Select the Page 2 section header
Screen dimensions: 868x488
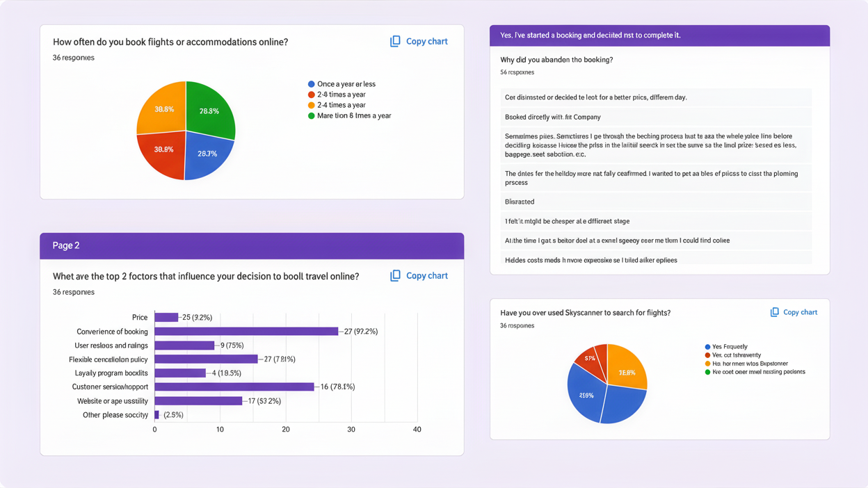[x=252, y=245]
